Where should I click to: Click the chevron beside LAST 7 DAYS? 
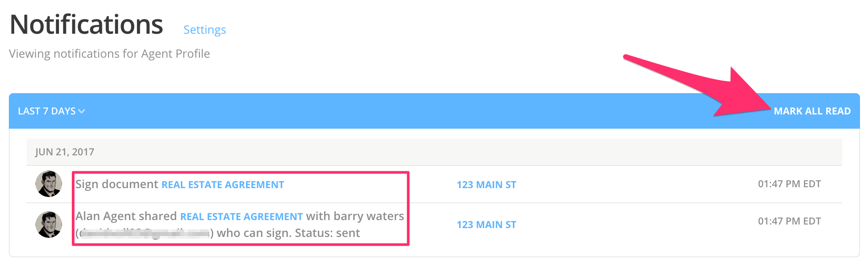[x=82, y=111]
